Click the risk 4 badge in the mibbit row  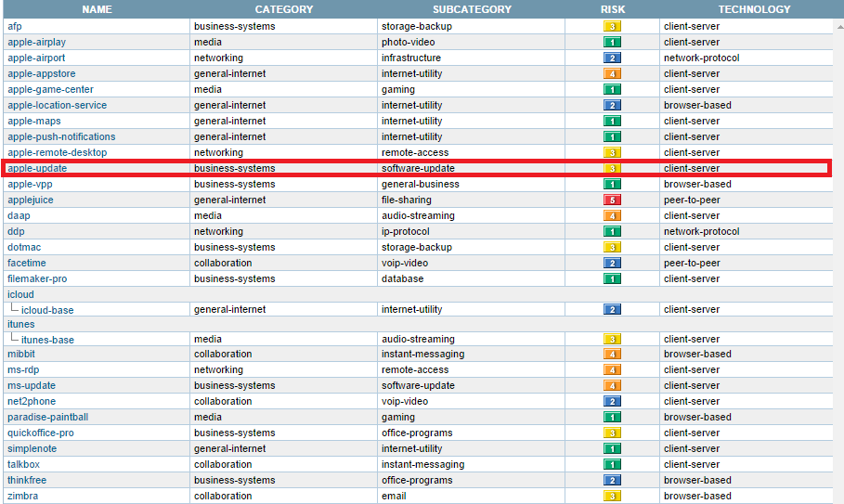click(x=612, y=354)
